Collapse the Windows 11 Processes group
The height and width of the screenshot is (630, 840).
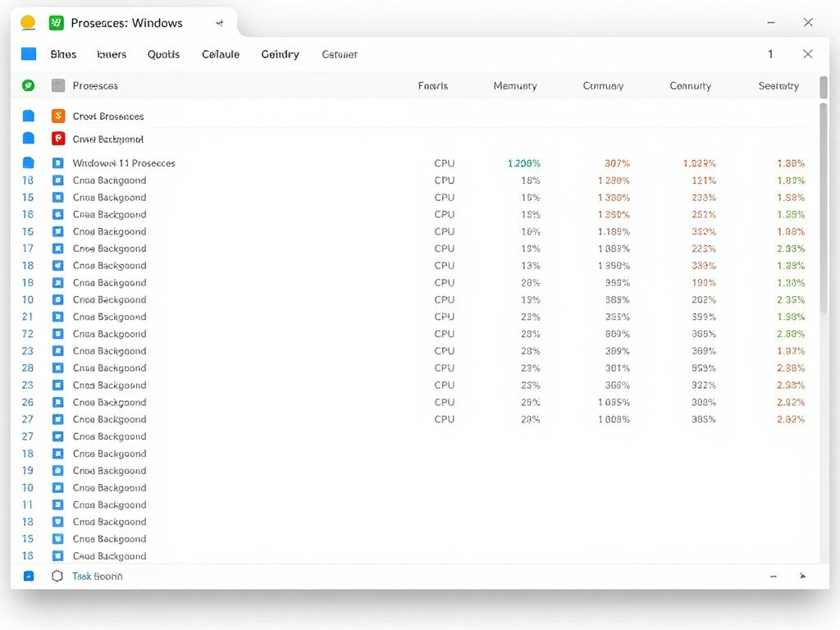(x=27, y=162)
